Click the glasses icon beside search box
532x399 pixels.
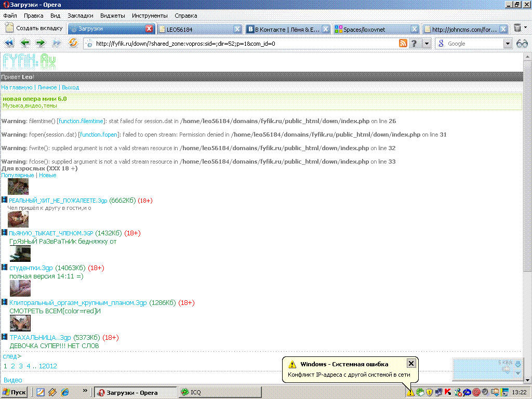[522, 44]
